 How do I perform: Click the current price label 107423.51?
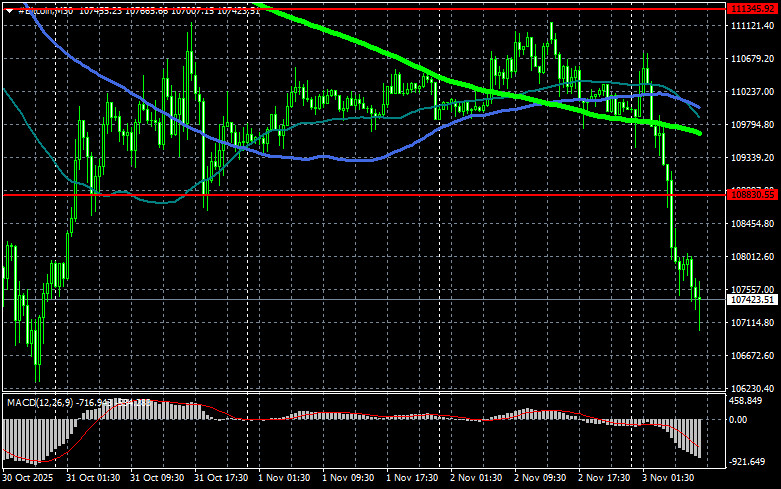pyautogui.click(x=753, y=299)
